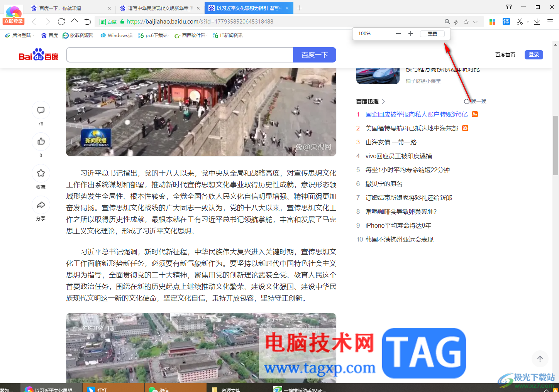Click the 分享 share icon in sidebar

pyautogui.click(x=41, y=205)
